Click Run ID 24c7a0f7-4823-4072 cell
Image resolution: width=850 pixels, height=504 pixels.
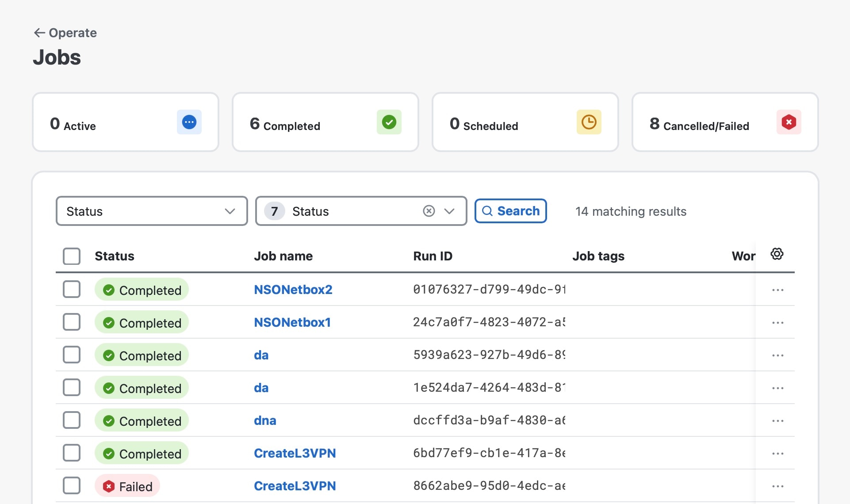click(490, 322)
